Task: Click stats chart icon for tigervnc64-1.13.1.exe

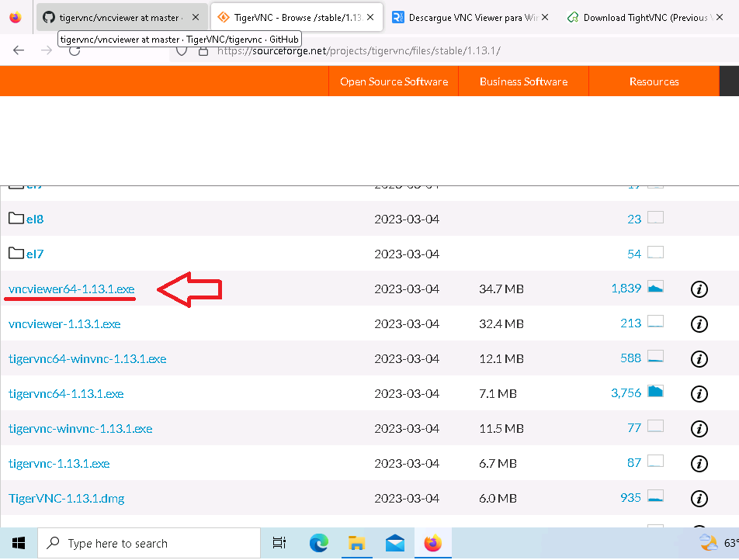Action: [x=656, y=392]
